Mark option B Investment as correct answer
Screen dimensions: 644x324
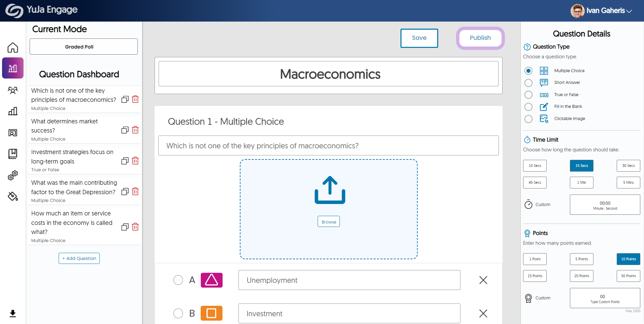tap(178, 314)
